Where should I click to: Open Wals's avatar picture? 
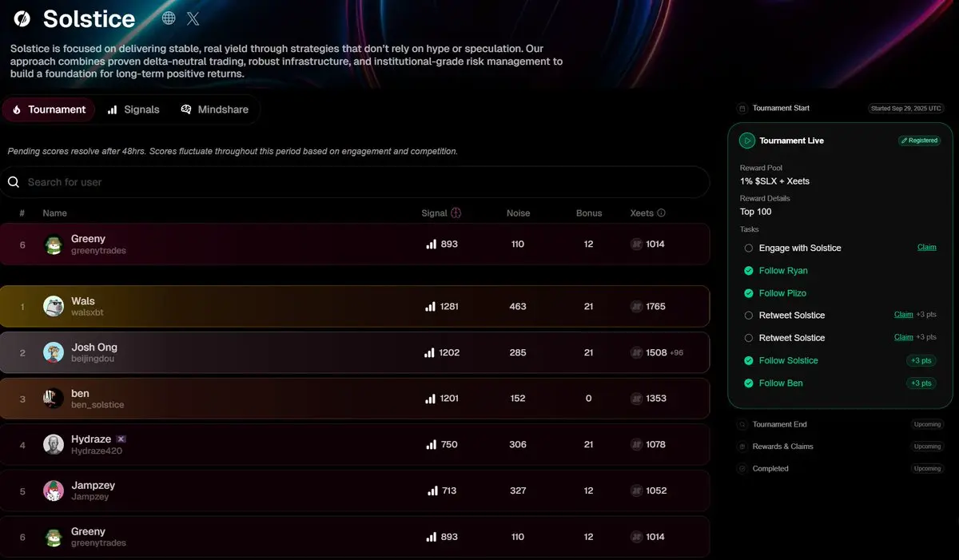coord(54,307)
